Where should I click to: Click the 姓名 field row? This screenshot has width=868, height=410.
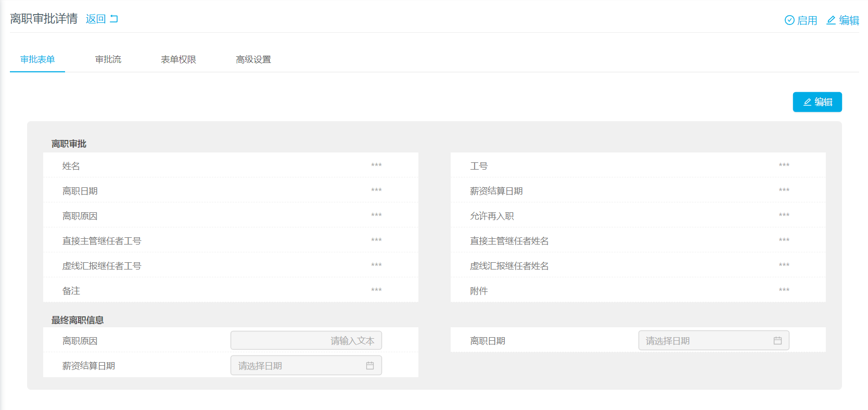(x=231, y=165)
